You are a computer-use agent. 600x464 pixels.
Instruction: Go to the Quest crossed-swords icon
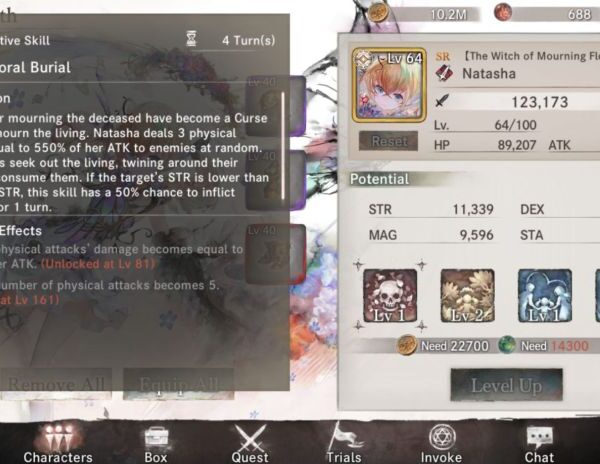[250, 444]
